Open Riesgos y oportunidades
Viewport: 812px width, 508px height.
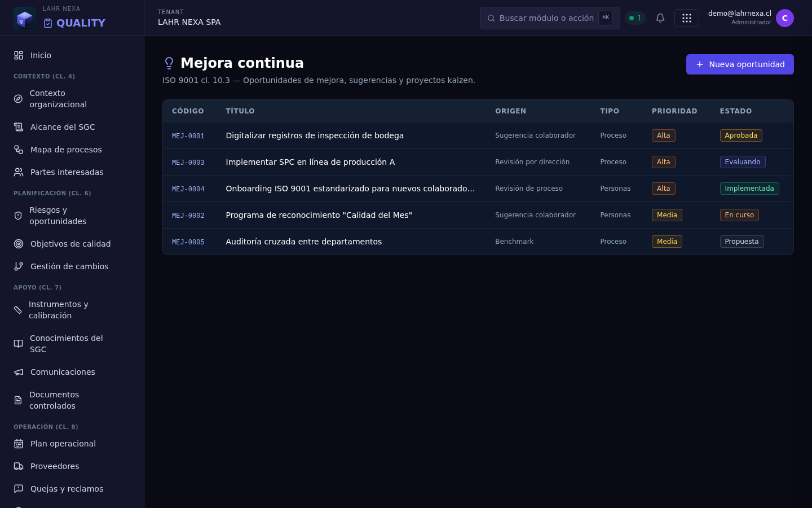(x=72, y=216)
